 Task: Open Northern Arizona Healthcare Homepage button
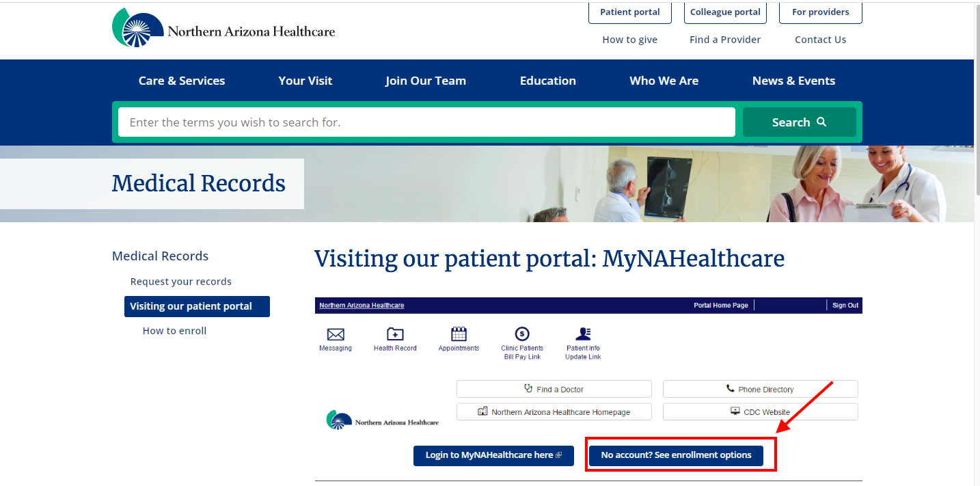[554, 411]
